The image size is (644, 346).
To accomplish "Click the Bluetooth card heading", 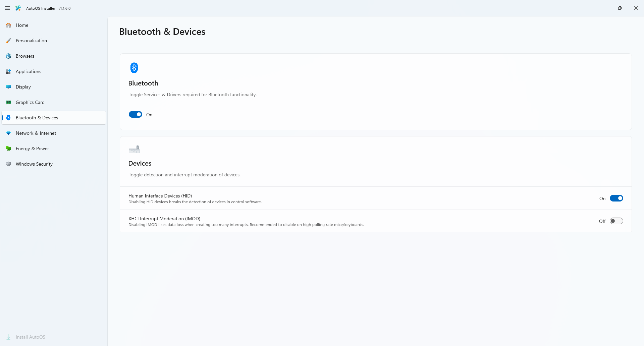I will (143, 83).
